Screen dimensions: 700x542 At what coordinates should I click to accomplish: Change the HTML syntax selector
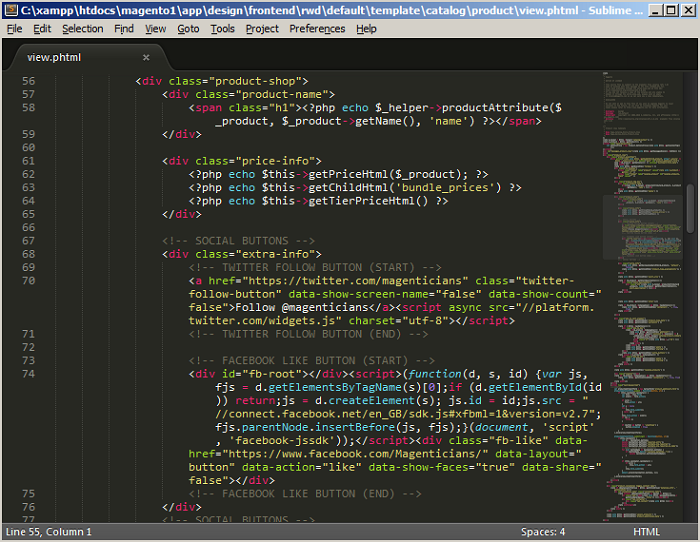tap(646, 532)
